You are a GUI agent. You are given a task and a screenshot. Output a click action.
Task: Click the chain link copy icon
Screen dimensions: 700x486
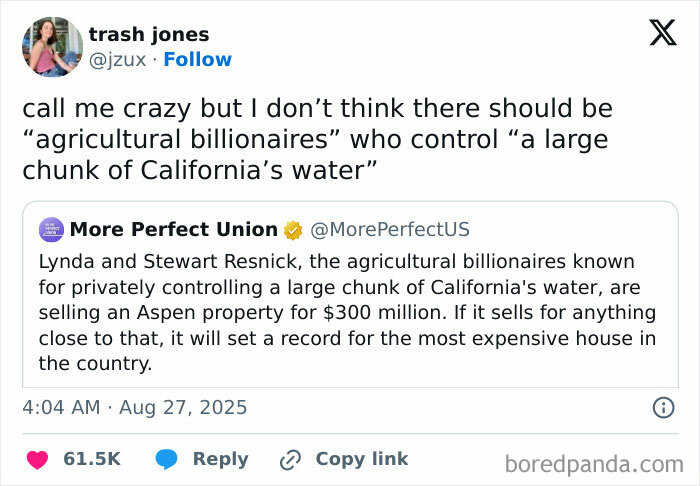pyautogui.click(x=291, y=460)
